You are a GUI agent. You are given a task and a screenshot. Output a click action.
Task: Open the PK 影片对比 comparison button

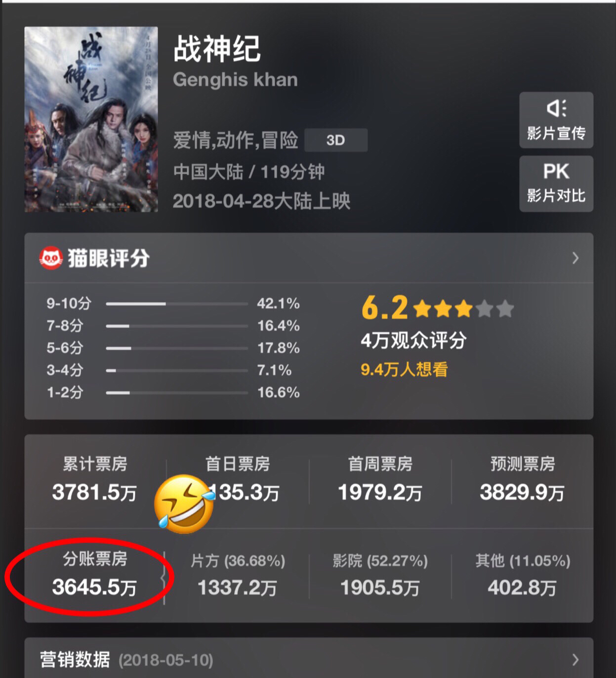pos(556,183)
